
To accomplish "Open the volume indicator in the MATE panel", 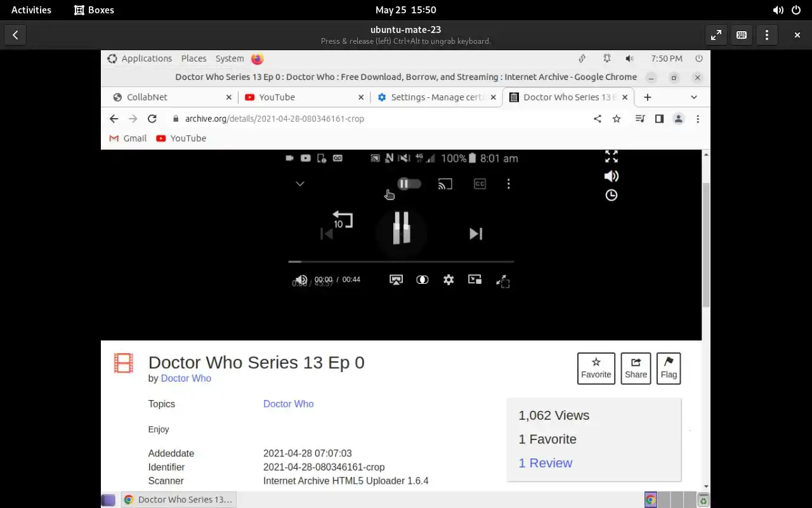I will pyautogui.click(x=629, y=58).
